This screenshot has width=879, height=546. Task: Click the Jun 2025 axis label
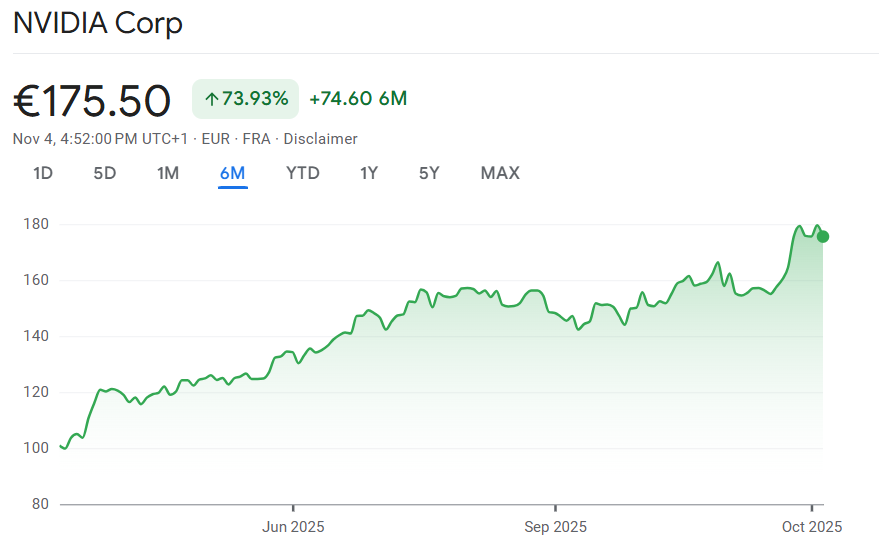coord(293,526)
